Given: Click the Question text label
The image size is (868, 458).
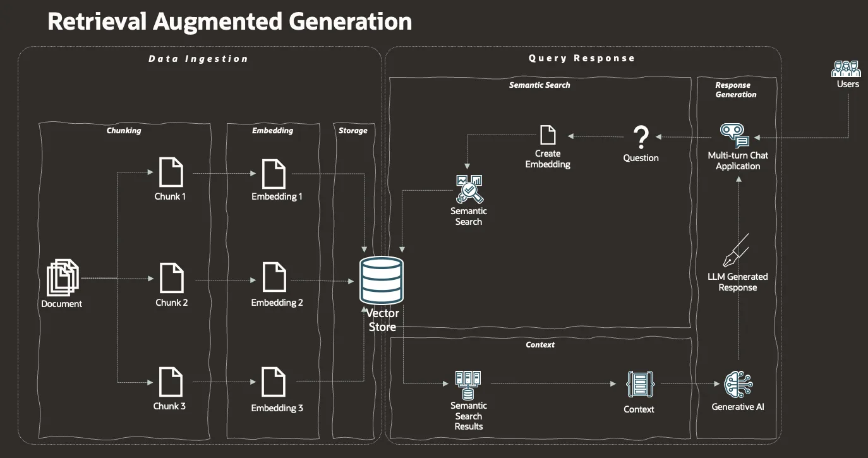Looking at the screenshot, I should click(641, 158).
